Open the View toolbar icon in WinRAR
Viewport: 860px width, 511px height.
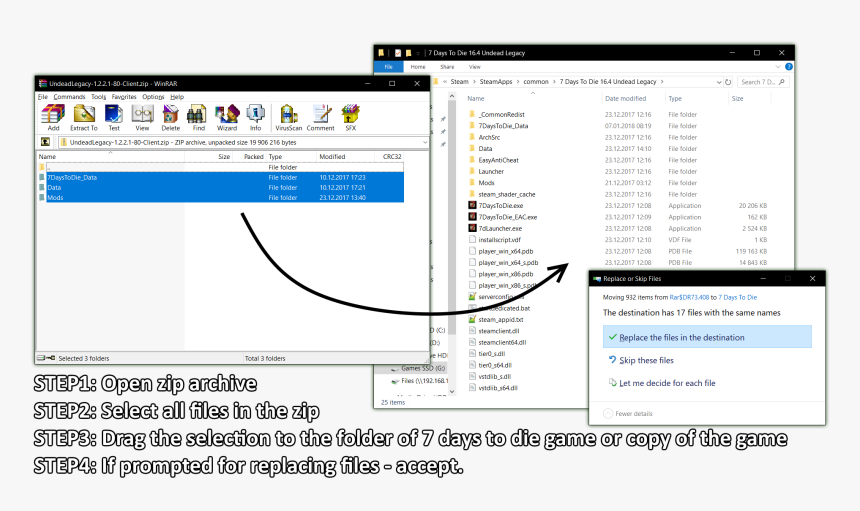point(142,117)
